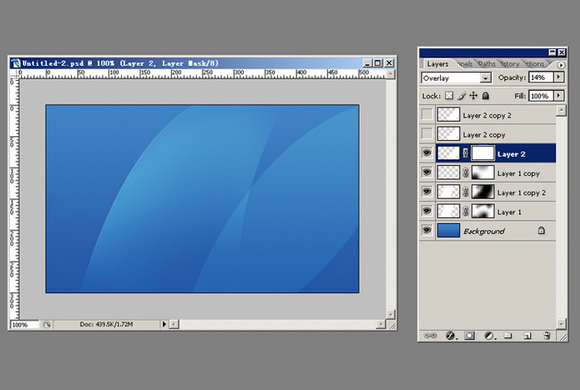Image resolution: width=580 pixels, height=390 pixels.
Task: Hide the Layer 1 copy 2 layer
Action: 427,191
